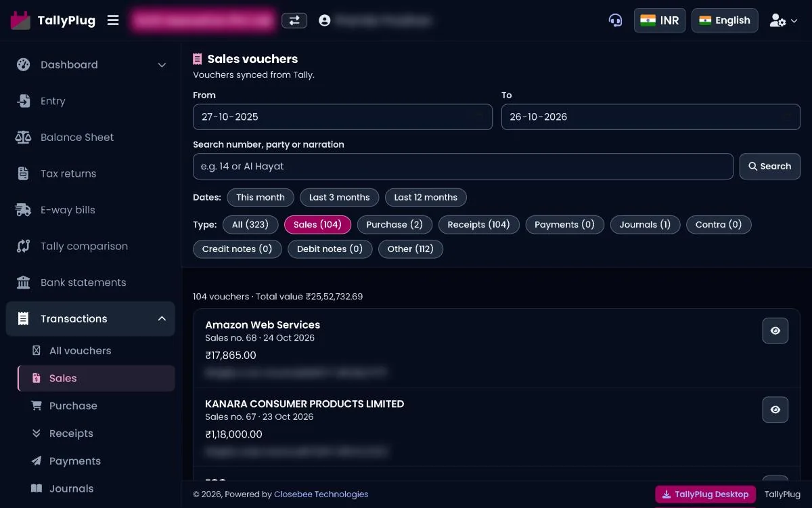
Task: Click the switch company arrows button
Action: click(294, 20)
